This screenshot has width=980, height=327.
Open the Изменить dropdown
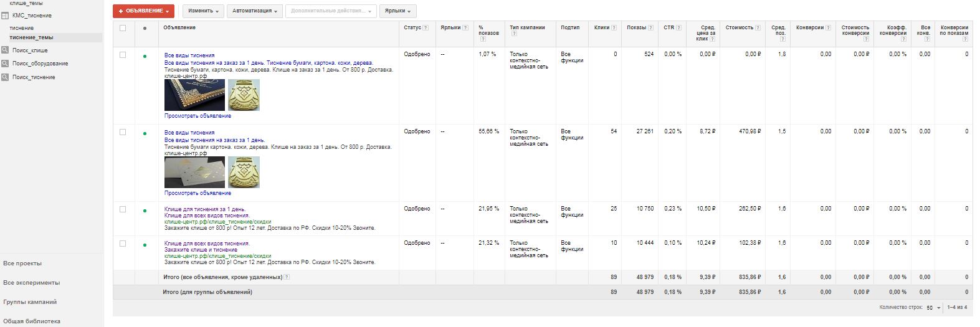[x=203, y=11]
